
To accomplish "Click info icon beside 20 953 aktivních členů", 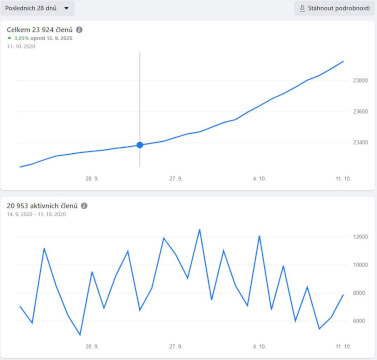I will 84,206.
